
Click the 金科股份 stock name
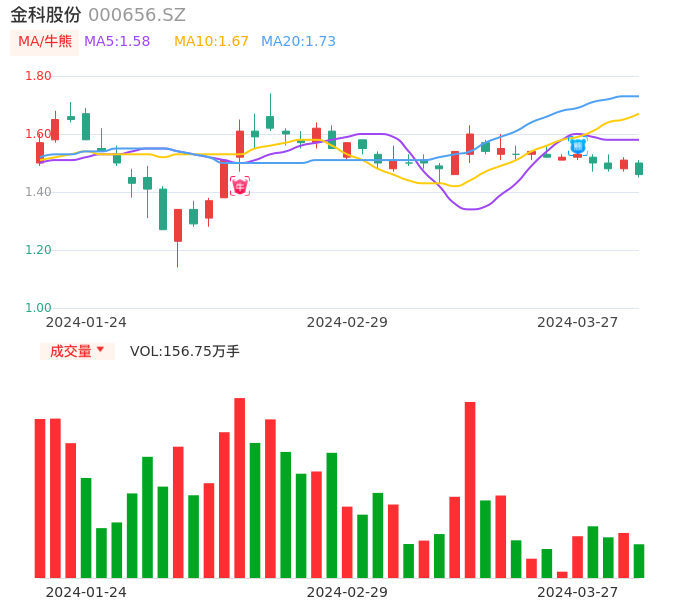(46, 15)
